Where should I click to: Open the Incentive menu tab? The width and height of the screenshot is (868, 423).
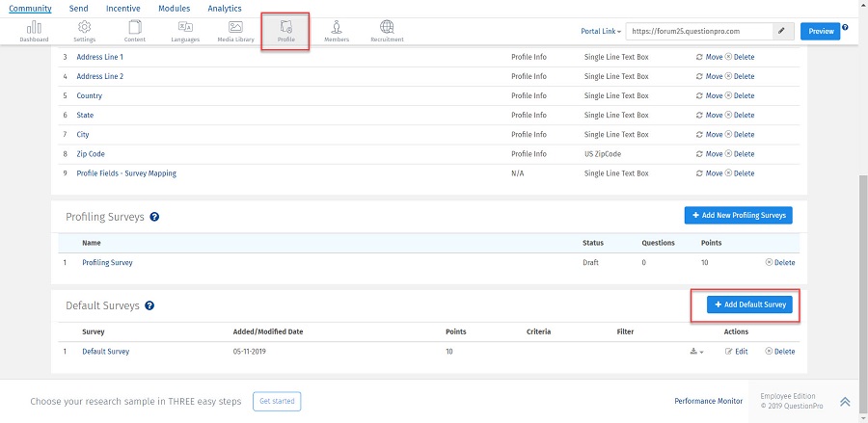click(122, 8)
